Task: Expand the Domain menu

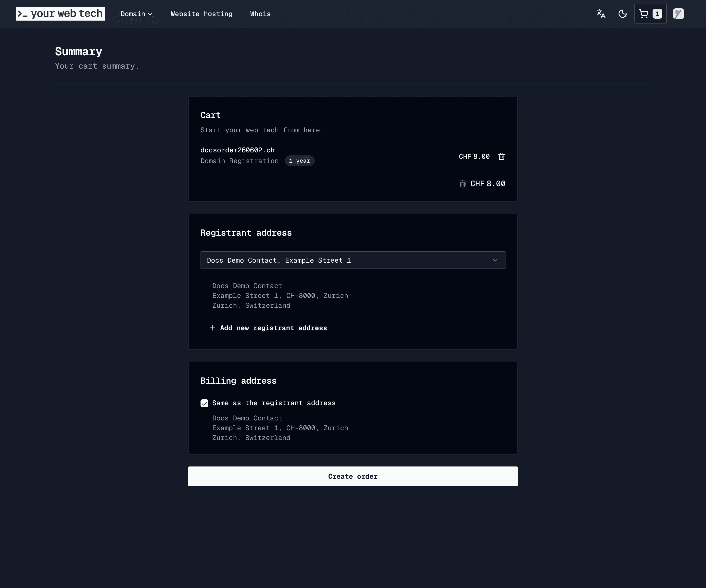Action: 136,14
